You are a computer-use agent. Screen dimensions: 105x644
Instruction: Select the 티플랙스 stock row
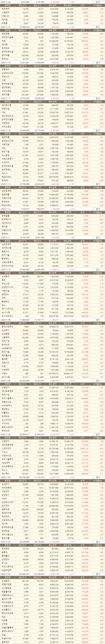(52, 413)
